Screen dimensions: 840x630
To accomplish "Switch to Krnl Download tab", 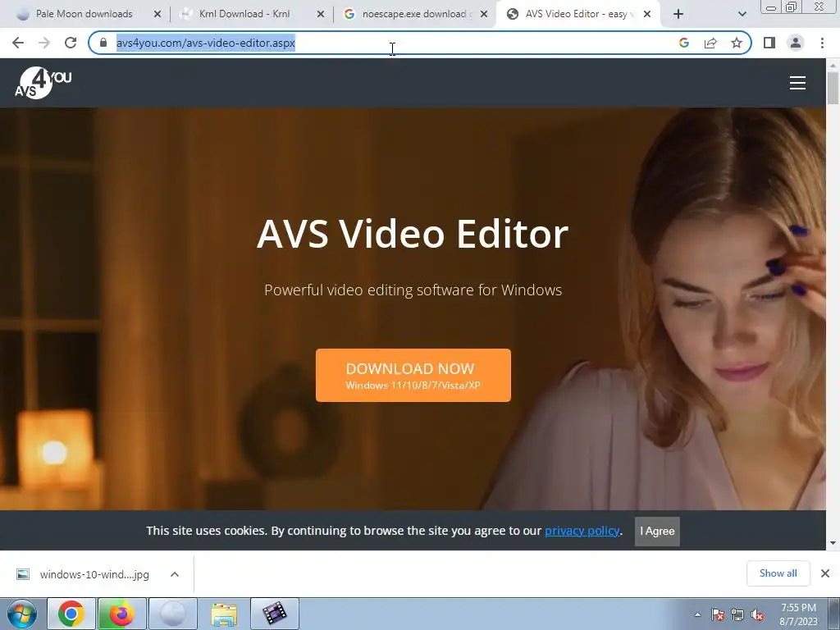I will pos(244,14).
